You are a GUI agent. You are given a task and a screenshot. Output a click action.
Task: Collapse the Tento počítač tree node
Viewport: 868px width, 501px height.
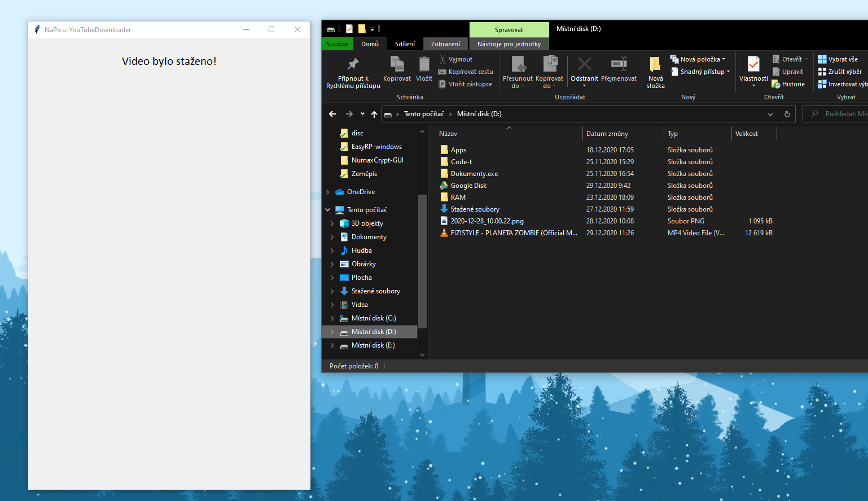[327, 209]
